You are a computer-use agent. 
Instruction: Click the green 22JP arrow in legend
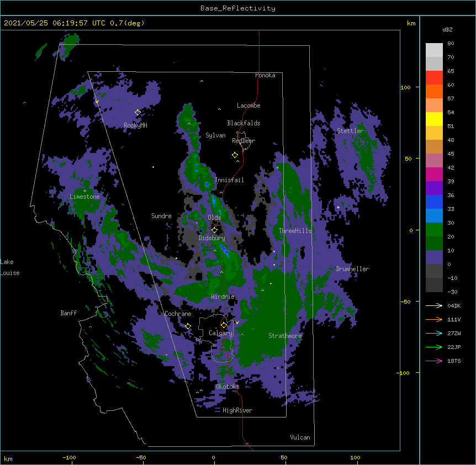434,347
